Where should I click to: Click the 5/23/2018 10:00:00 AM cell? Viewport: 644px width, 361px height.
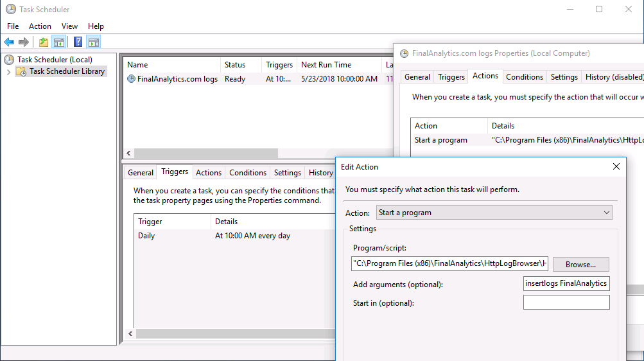tap(339, 79)
